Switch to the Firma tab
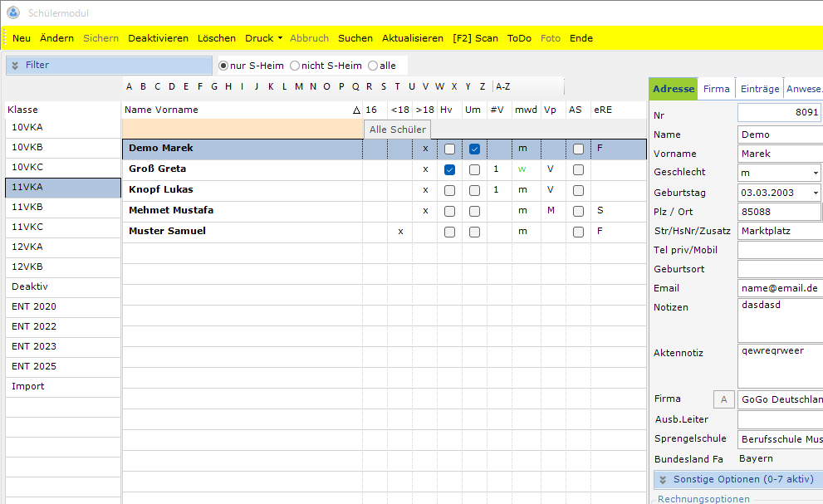The width and height of the screenshot is (823, 504). 716,89
